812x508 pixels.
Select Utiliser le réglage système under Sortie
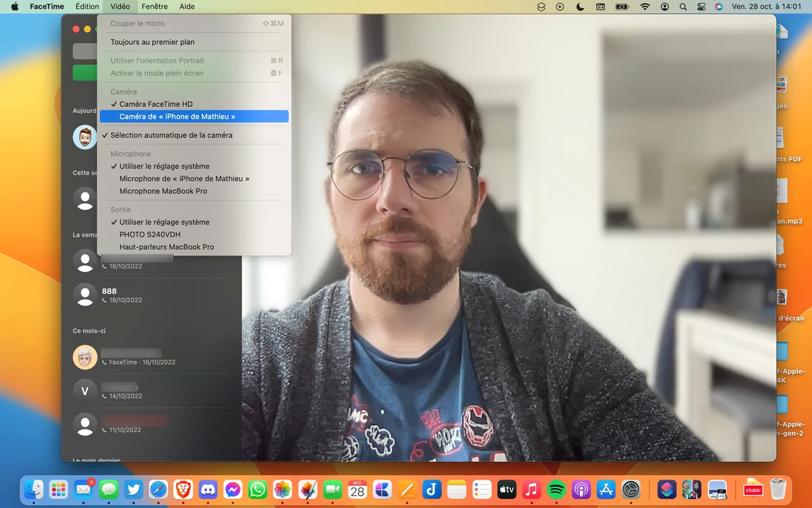[194, 222]
